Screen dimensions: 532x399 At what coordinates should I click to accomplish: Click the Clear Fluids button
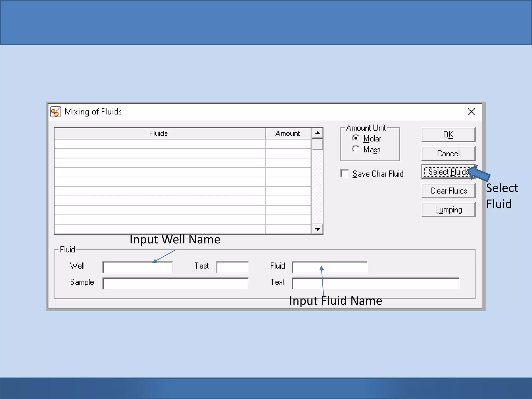click(448, 191)
